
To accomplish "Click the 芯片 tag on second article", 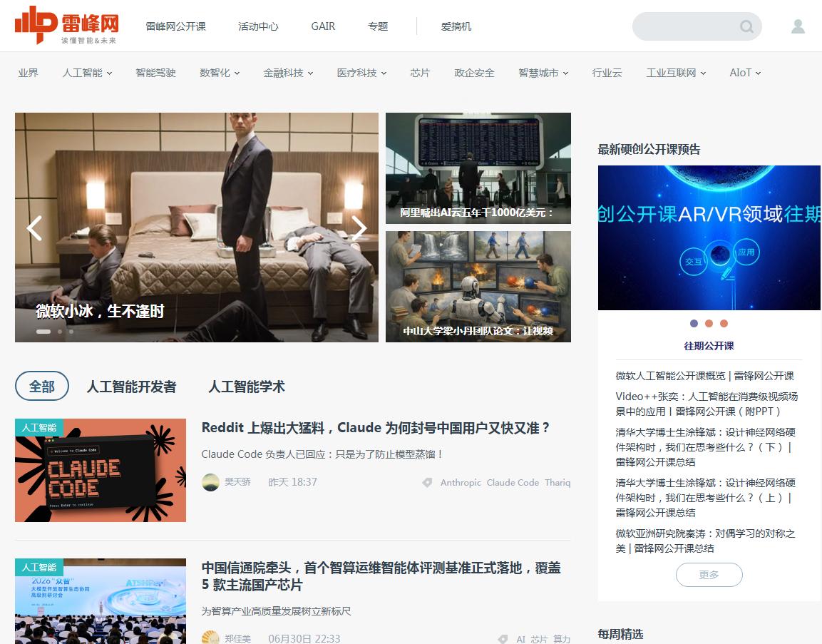I will [539, 639].
